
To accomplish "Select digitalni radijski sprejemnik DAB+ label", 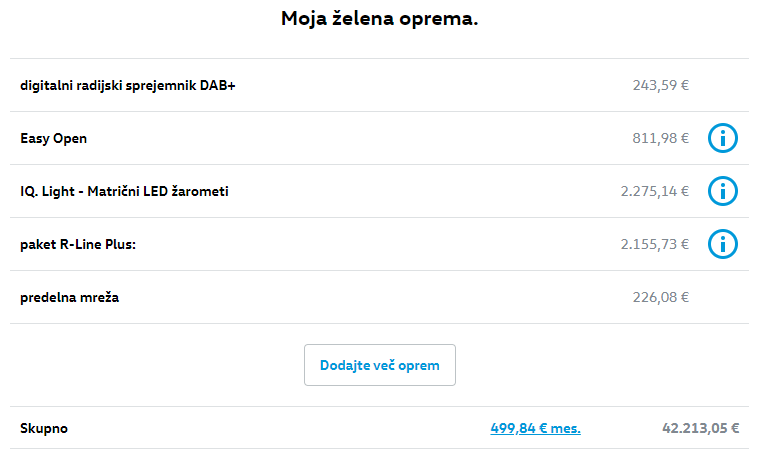I will tap(128, 86).
